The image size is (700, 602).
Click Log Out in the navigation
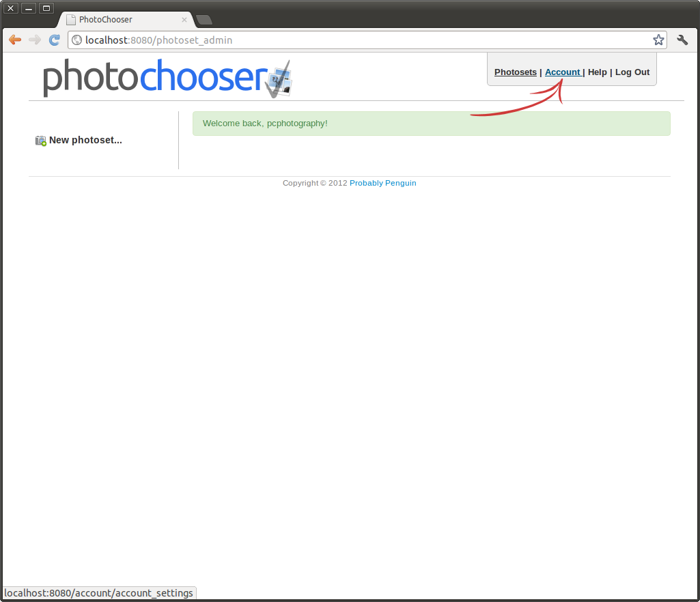632,72
